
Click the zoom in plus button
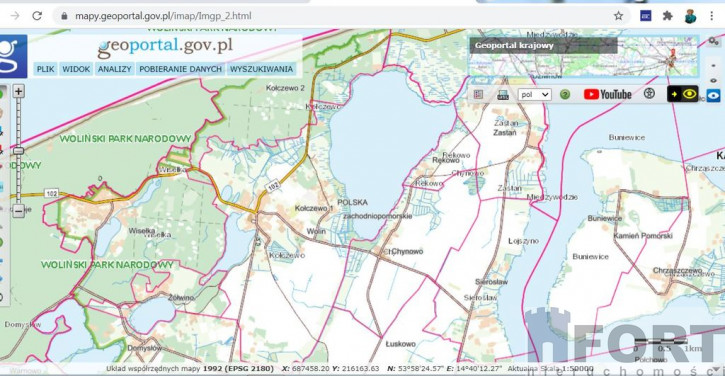(x=18, y=91)
